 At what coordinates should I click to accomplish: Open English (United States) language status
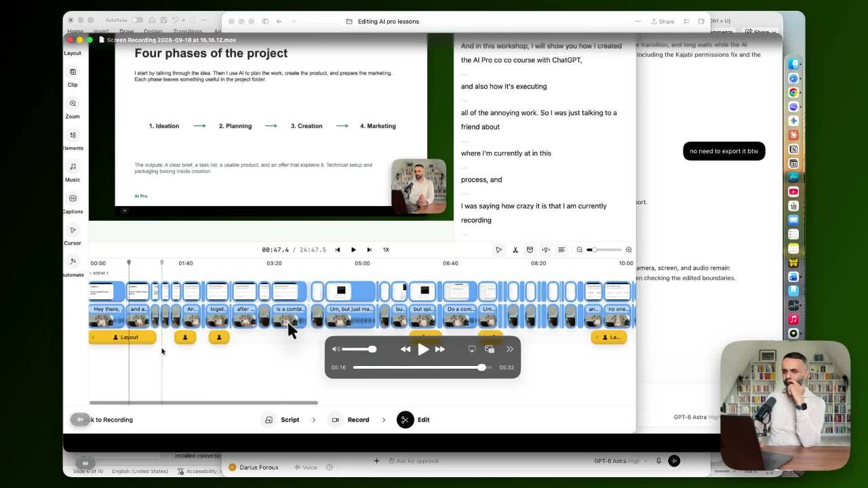tap(140, 471)
